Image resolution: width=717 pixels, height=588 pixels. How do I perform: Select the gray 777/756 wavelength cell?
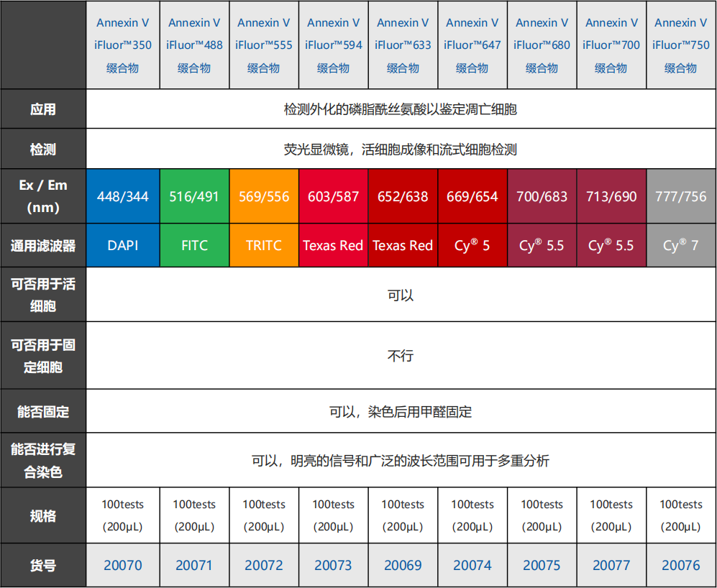pos(681,196)
